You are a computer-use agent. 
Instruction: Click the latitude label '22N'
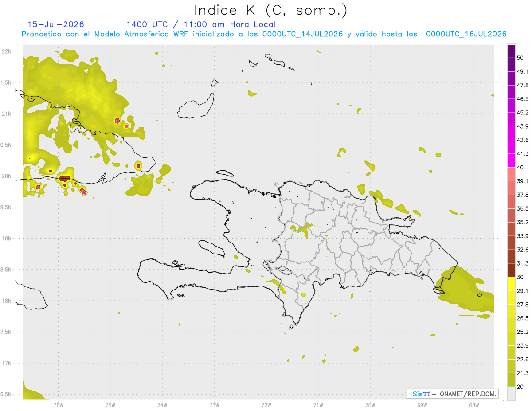click(6, 51)
